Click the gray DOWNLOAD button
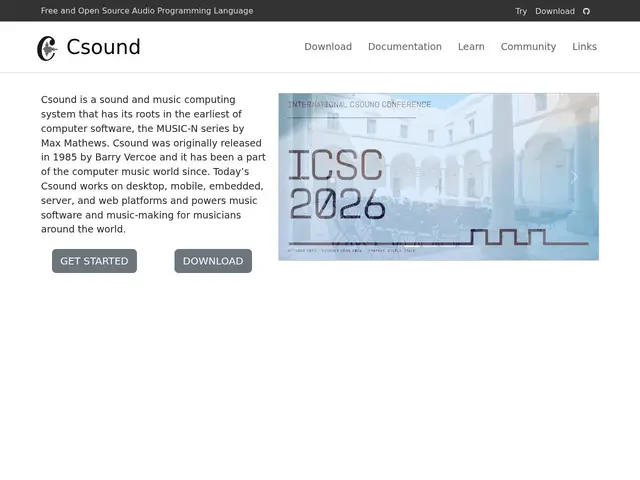640x480 pixels. pyautogui.click(x=213, y=261)
